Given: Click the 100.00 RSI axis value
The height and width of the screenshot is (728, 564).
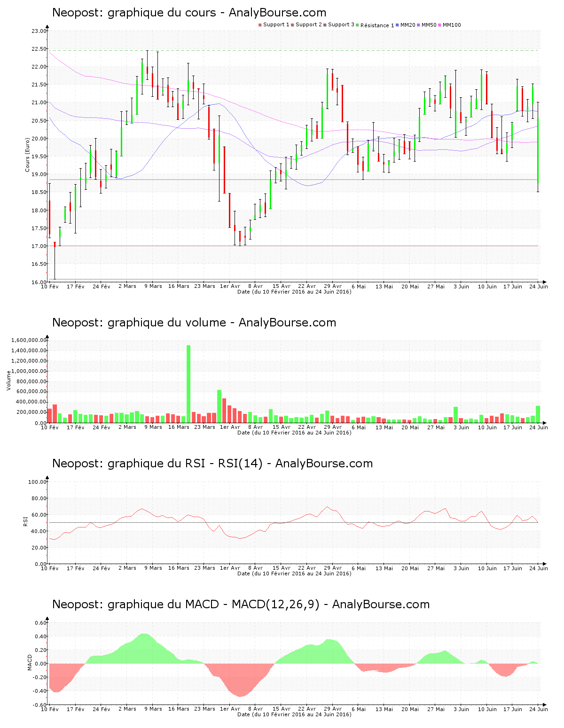Looking at the screenshot, I should point(38,482).
